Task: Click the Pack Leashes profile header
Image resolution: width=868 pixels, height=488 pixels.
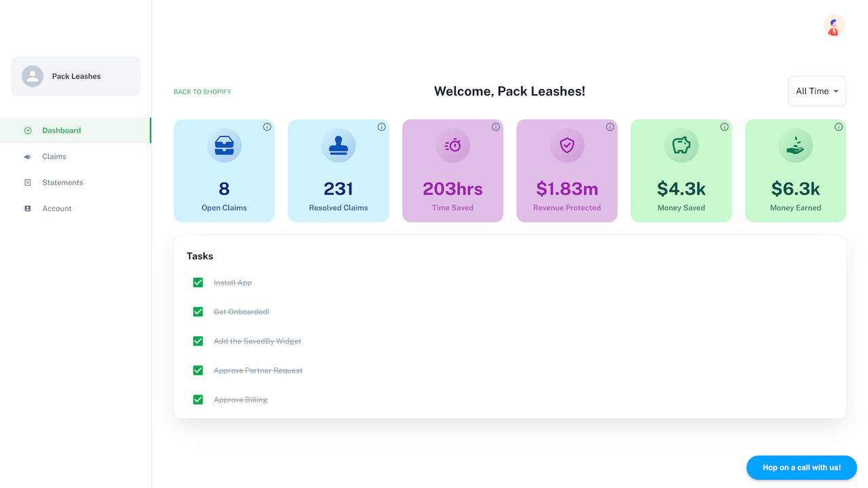Action: (75, 76)
